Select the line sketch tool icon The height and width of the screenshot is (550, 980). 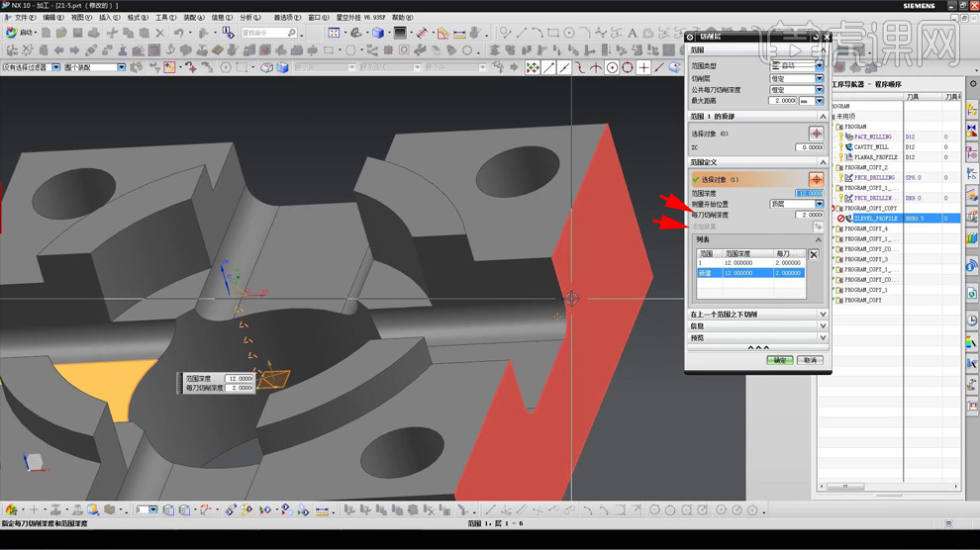pos(522,33)
